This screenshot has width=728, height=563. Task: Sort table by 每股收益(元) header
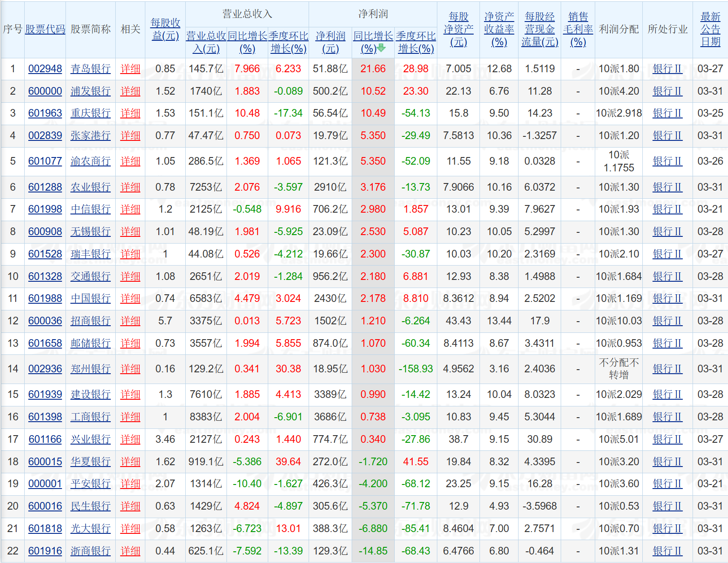[x=165, y=29]
